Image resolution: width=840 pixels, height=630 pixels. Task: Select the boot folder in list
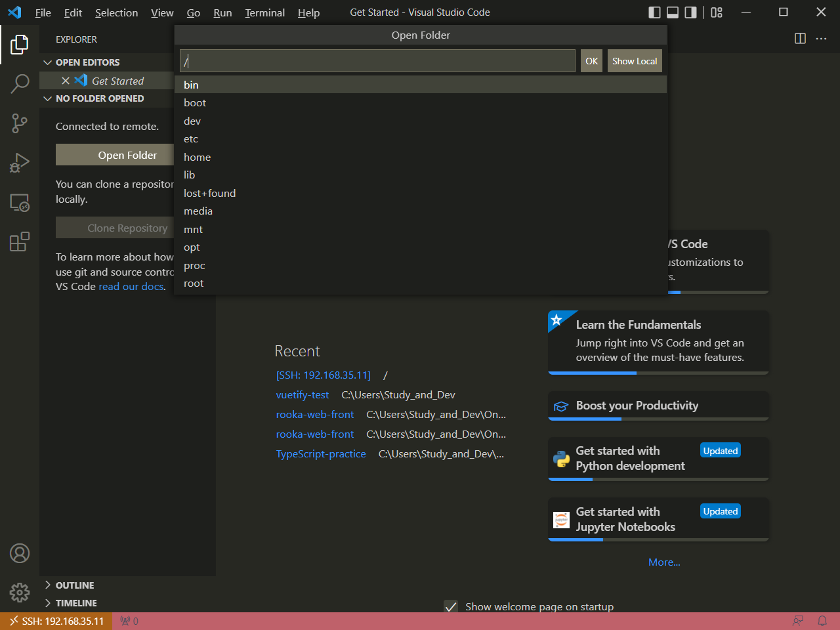421,103
